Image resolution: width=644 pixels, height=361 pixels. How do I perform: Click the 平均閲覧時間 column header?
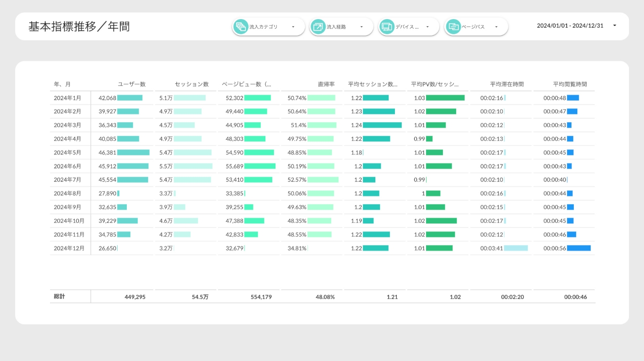570,84
